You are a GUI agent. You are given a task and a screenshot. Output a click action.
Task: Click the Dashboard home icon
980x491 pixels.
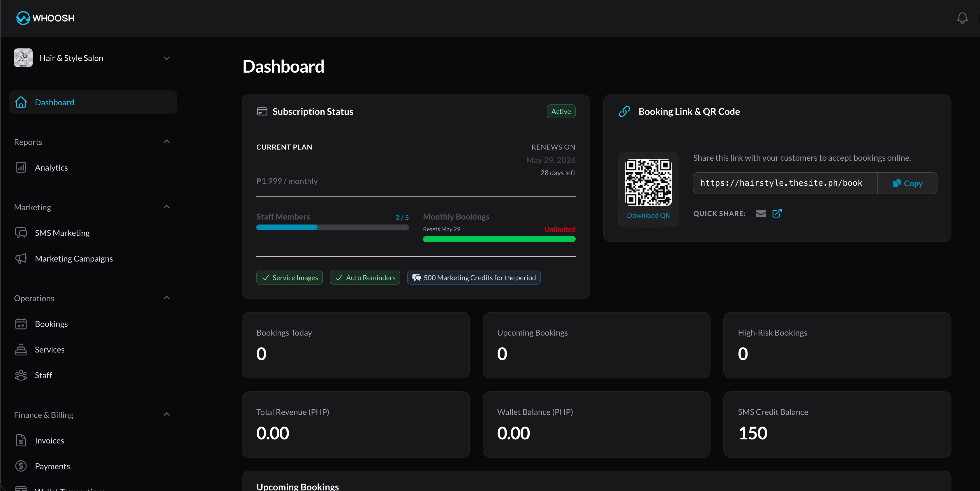pyautogui.click(x=21, y=102)
